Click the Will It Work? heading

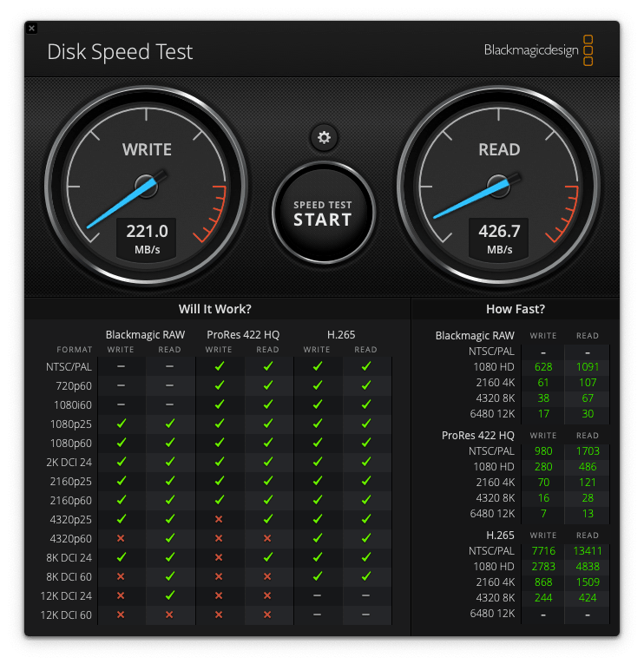tap(215, 309)
